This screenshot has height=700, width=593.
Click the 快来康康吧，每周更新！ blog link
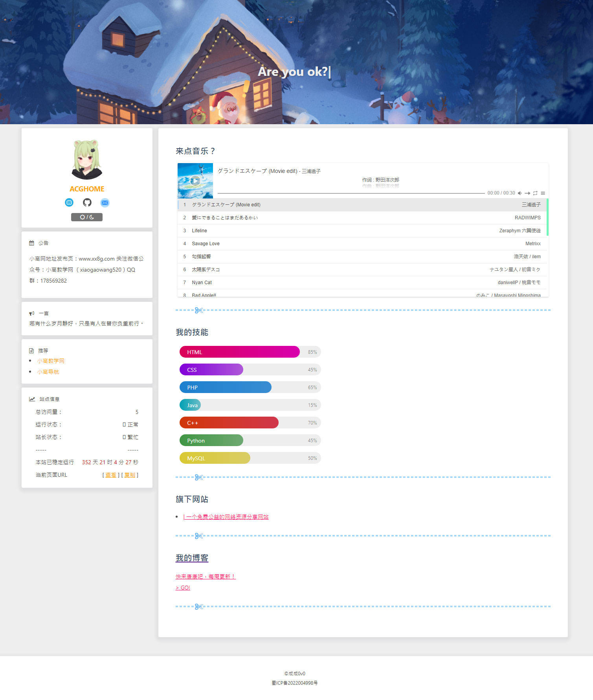[206, 577]
